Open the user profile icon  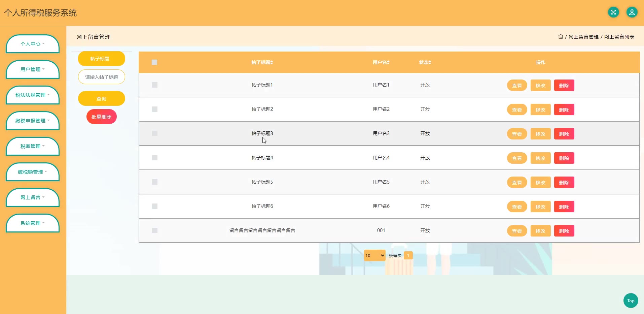coord(632,12)
